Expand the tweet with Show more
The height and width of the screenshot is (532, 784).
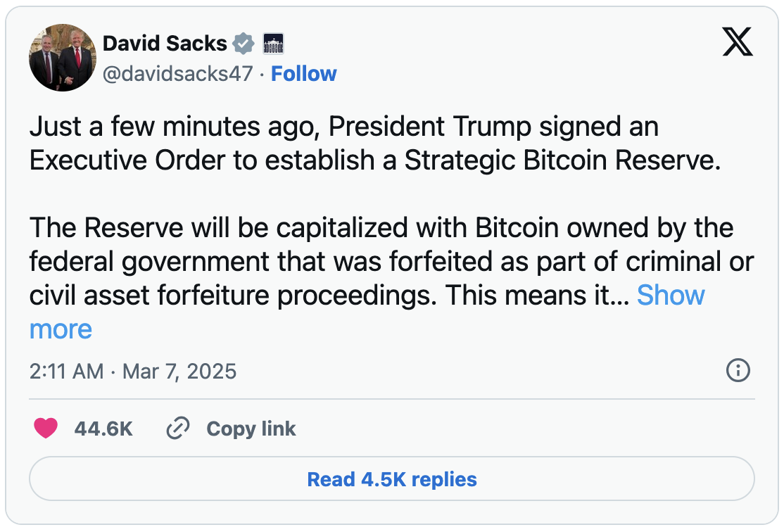670,296
